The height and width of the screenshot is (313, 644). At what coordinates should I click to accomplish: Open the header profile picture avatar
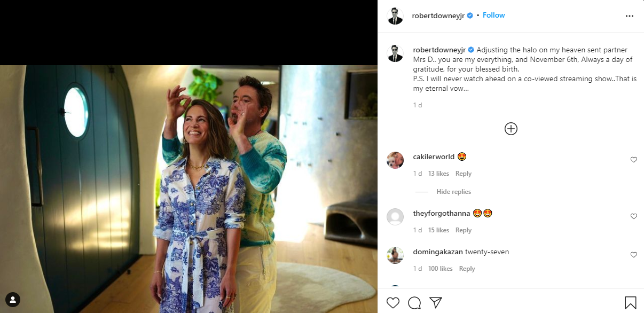395,16
